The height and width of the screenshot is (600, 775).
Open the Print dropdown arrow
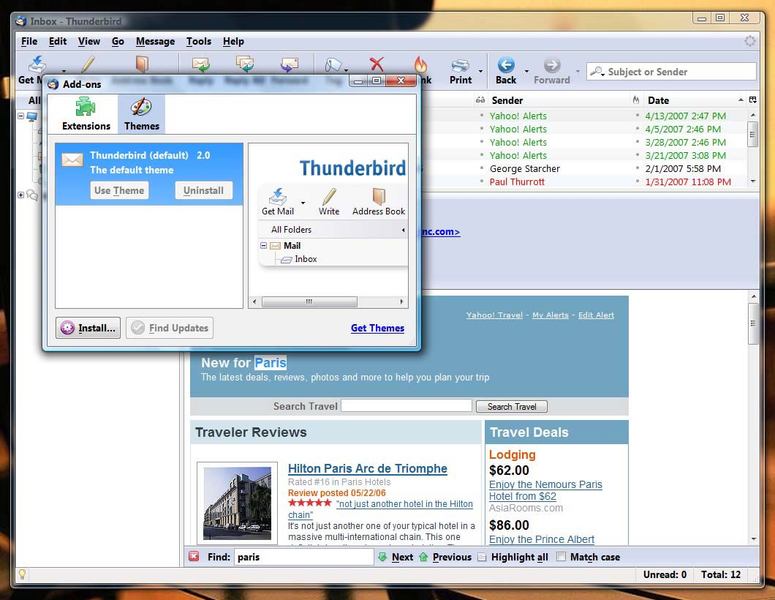pyautogui.click(x=480, y=71)
